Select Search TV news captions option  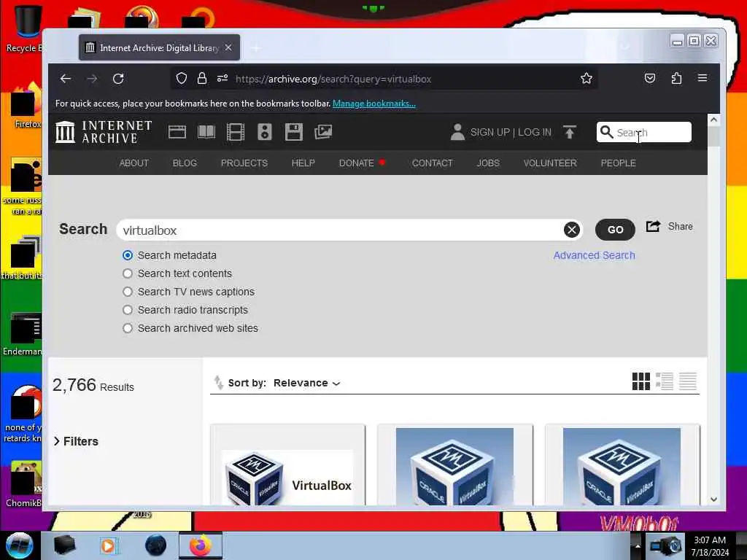pyautogui.click(x=127, y=292)
